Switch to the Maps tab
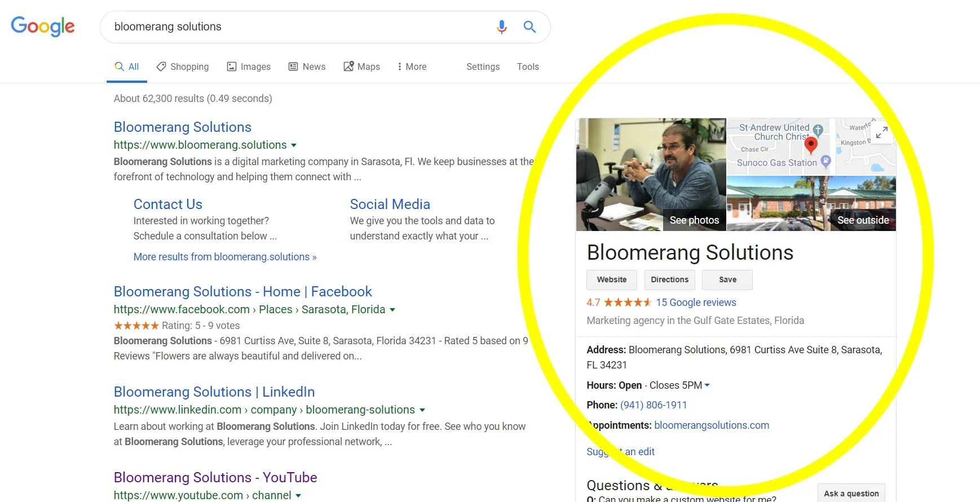 (x=362, y=66)
